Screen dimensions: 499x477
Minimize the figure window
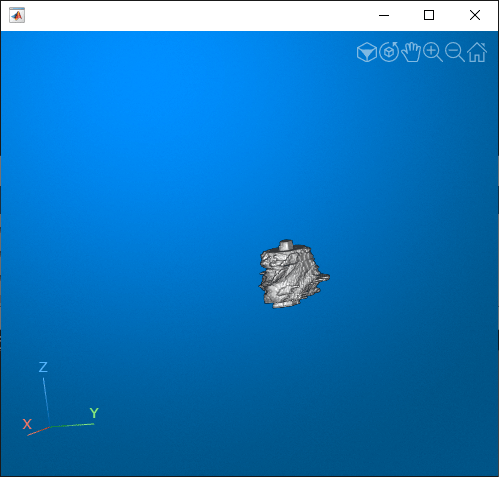(x=384, y=15)
